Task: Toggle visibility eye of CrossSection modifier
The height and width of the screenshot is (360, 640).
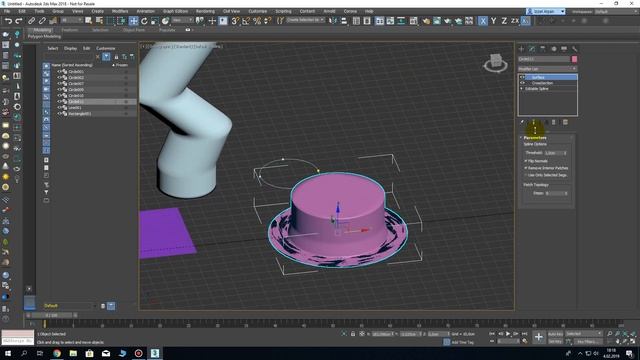Action: 522,83
